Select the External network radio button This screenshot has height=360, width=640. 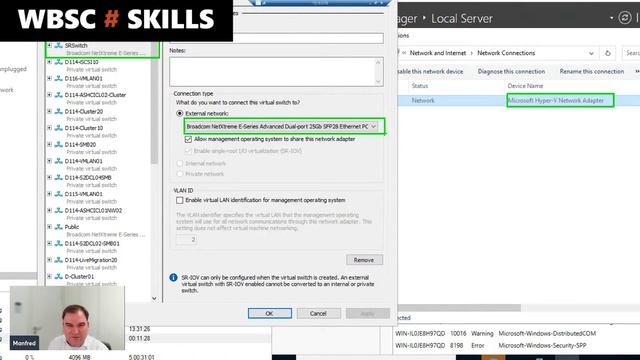[180, 113]
